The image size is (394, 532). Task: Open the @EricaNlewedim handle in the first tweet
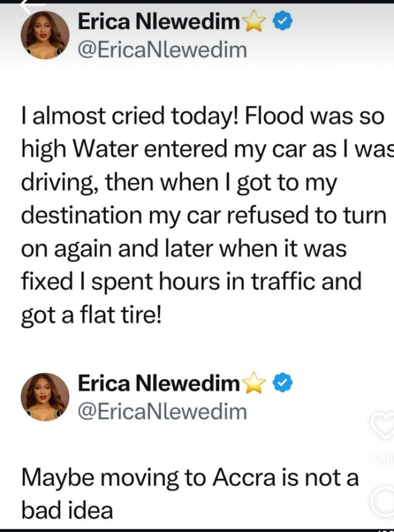point(162,49)
